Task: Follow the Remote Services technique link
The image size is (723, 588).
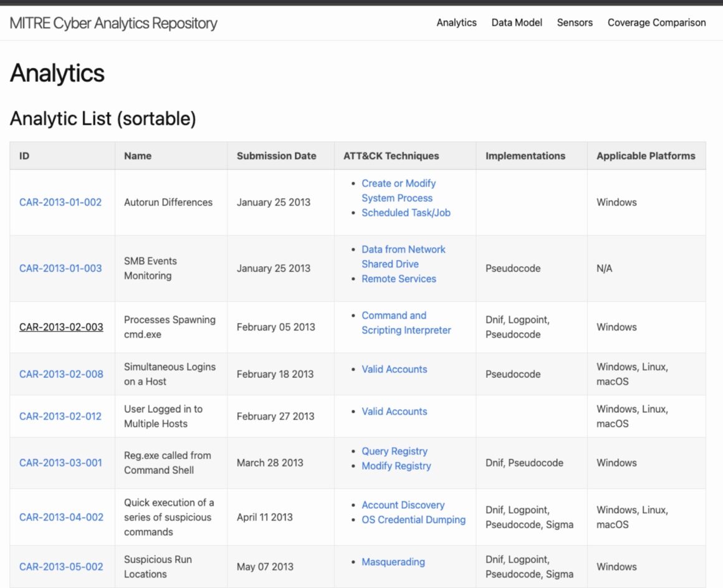Action: click(399, 279)
